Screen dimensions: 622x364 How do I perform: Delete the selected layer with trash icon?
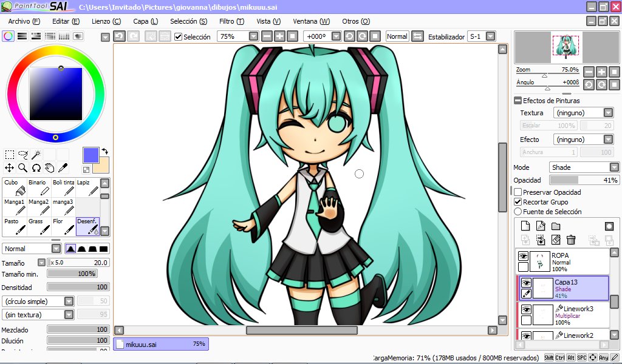571,240
